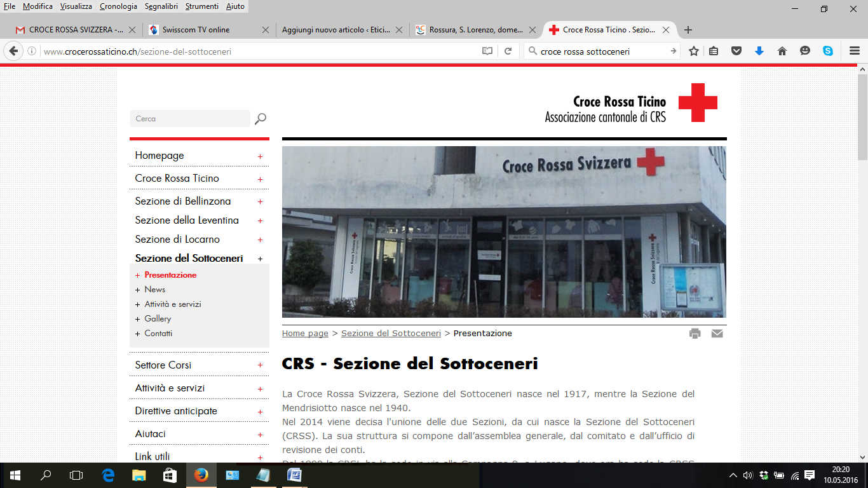Image resolution: width=868 pixels, height=488 pixels.
Task: Open the News submenu link
Action: pyautogui.click(x=154, y=290)
